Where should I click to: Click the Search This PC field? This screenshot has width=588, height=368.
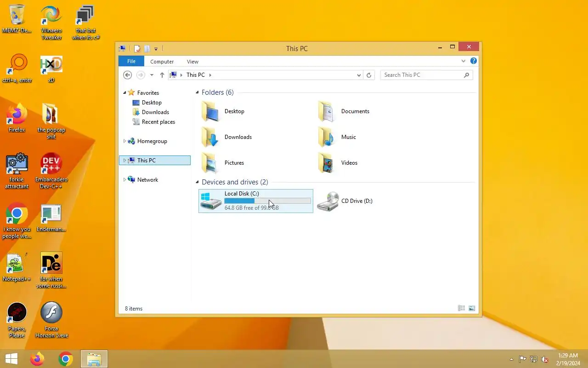pos(426,75)
